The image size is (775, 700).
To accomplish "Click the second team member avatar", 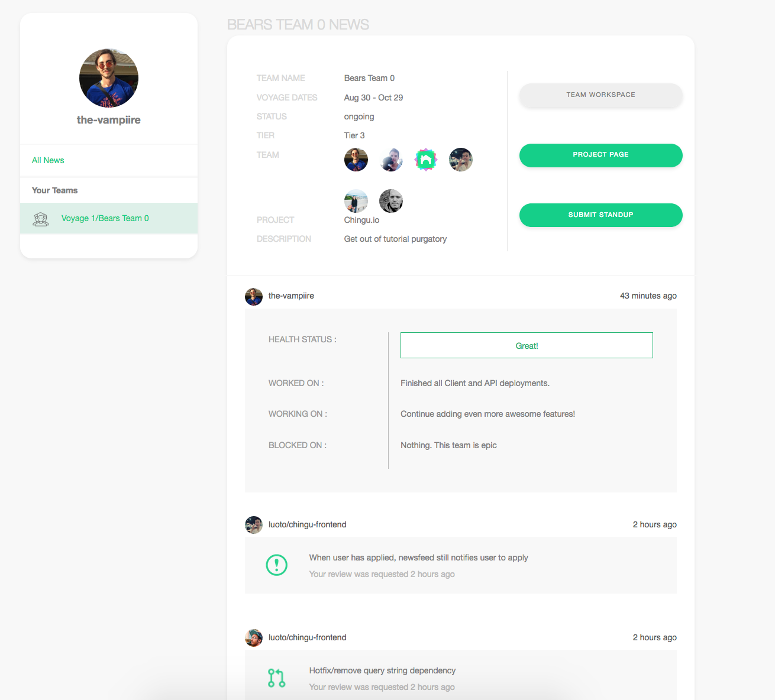I will [391, 160].
